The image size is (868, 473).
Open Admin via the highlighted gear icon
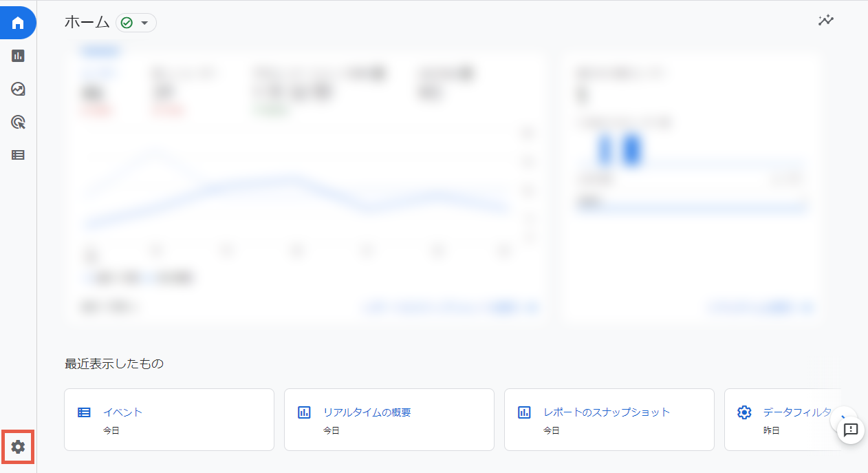coord(18,447)
